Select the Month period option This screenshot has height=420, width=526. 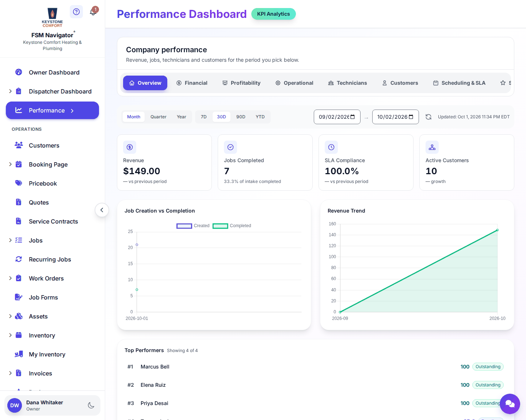coord(134,117)
